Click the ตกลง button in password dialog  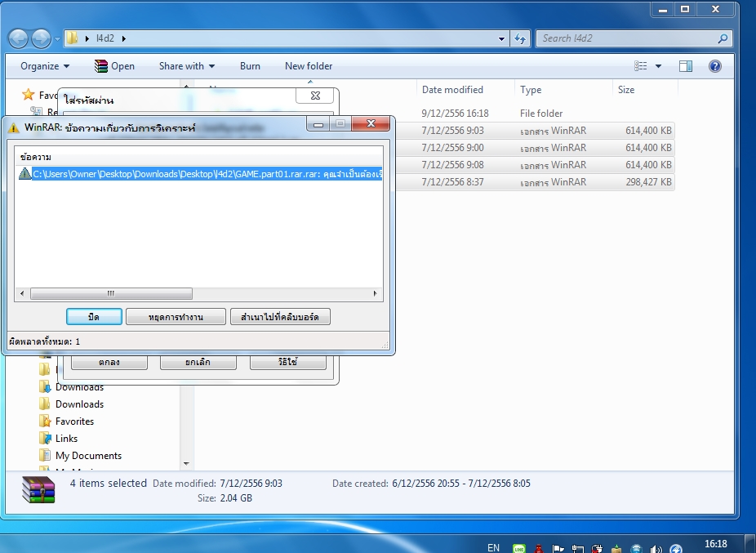pyautogui.click(x=109, y=362)
